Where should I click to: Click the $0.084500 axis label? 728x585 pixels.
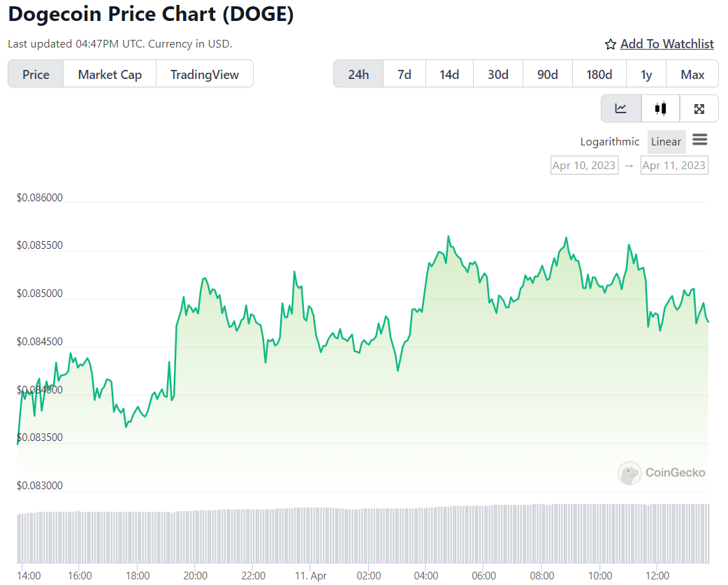coord(39,342)
